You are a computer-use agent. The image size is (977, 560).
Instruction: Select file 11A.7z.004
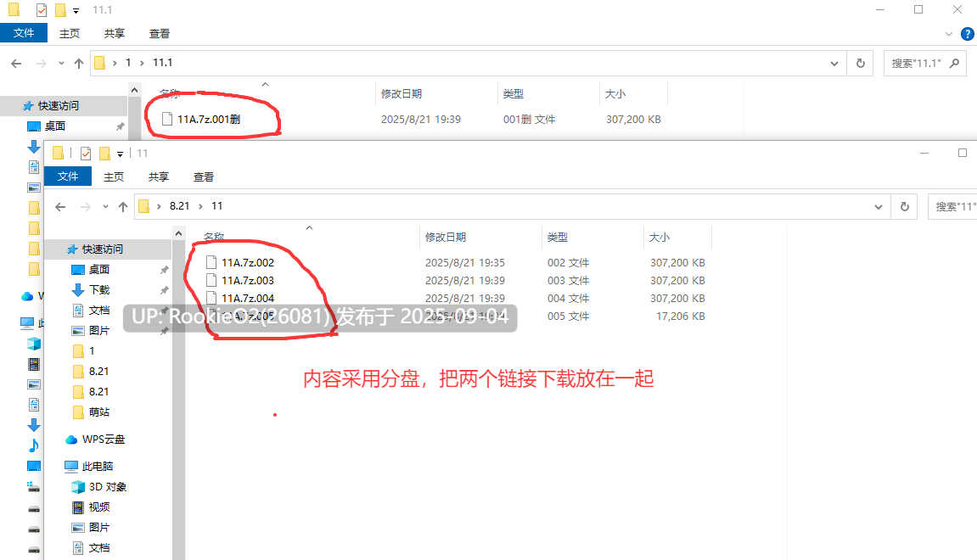point(247,299)
